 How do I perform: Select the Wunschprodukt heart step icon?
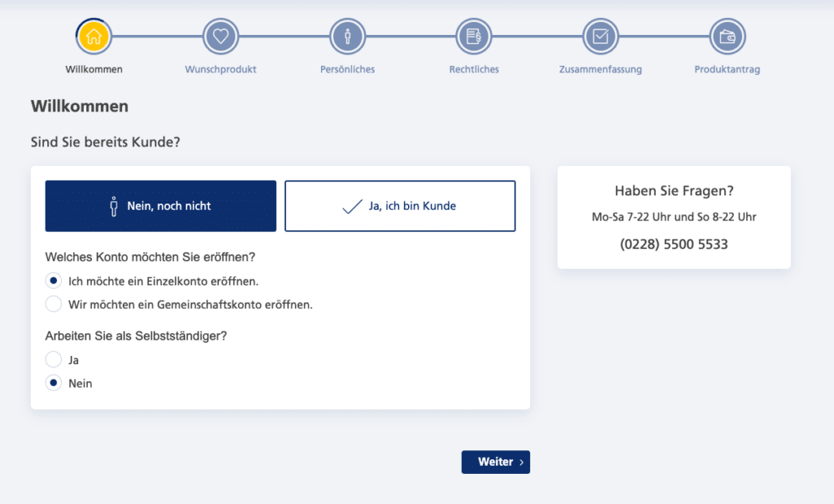pyautogui.click(x=221, y=36)
